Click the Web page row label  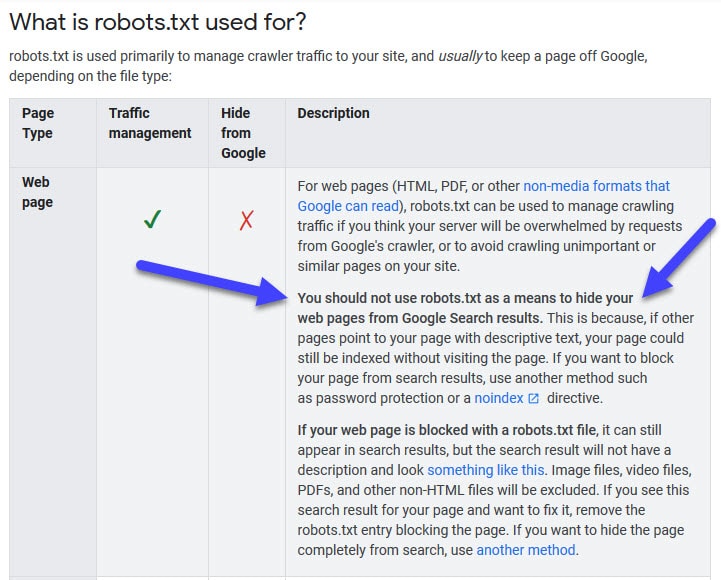coord(37,192)
